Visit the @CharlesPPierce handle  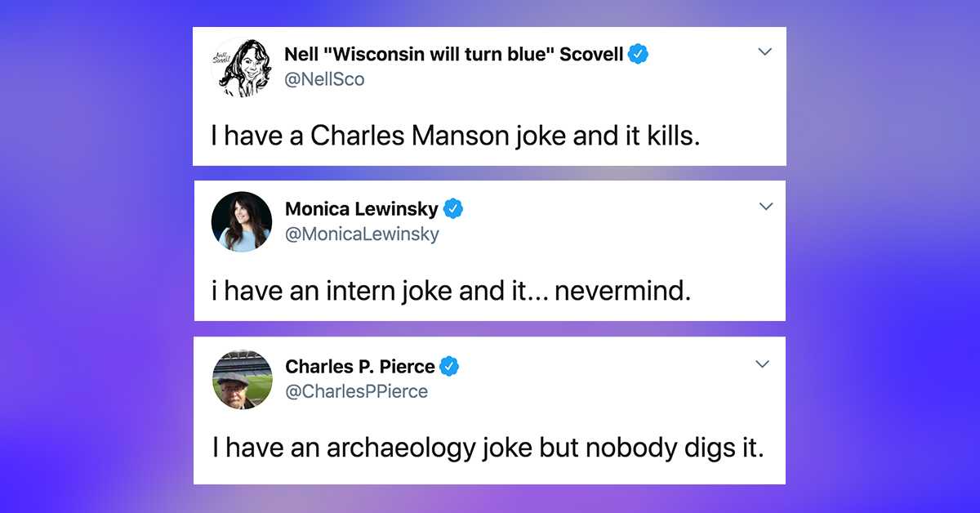(356, 392)
